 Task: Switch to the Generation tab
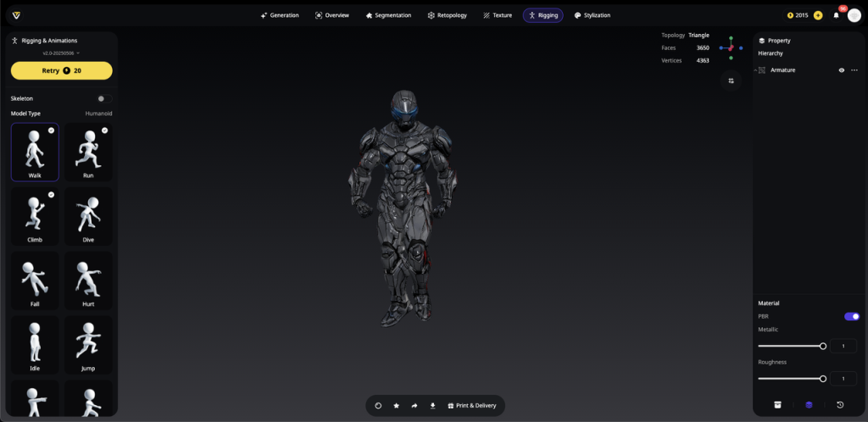(x=280, y=15)
